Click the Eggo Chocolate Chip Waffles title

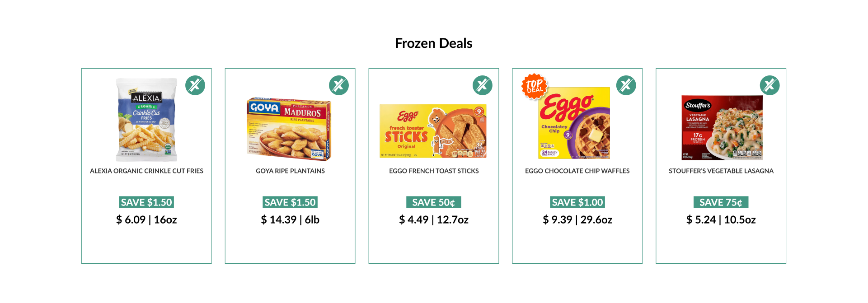point(577,171)
